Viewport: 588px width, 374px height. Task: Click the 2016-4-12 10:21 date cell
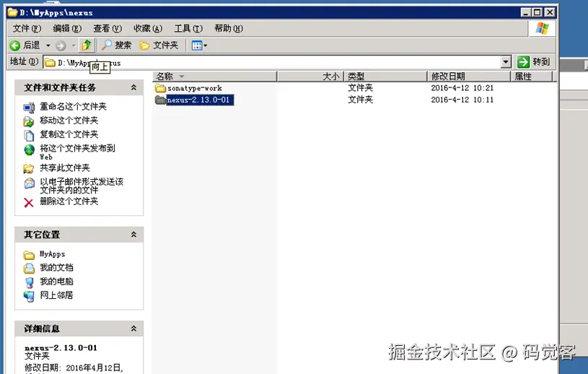[462, 88]
